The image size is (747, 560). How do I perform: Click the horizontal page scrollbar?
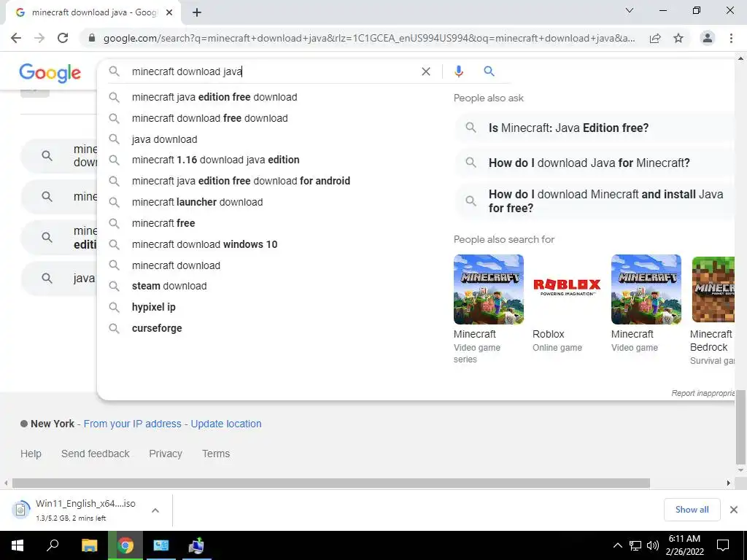[x=331, y=483]
